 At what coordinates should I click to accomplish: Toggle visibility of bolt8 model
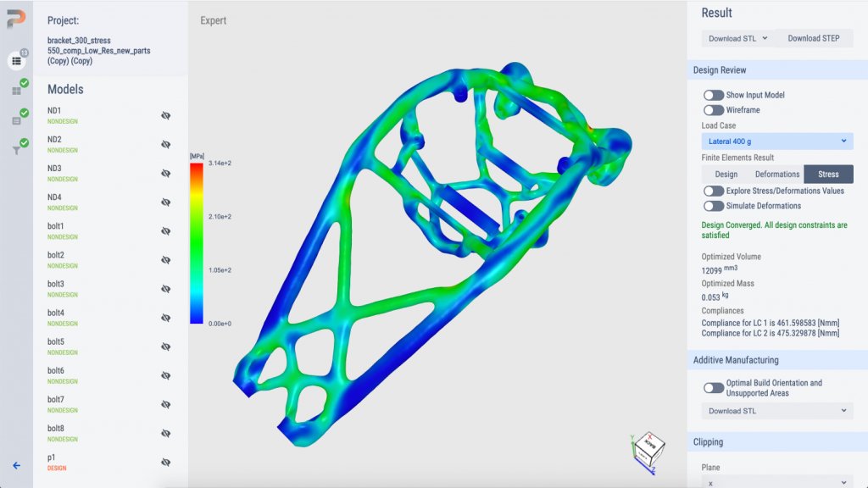coord(165,433)
